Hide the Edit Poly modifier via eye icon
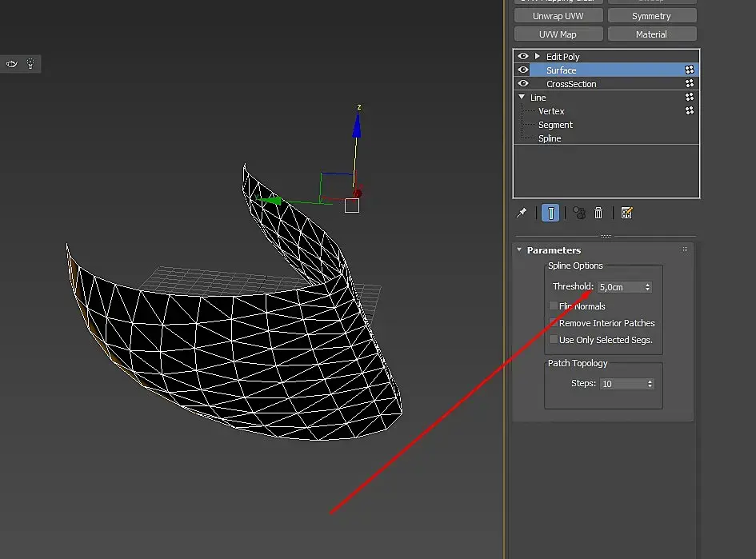Viewport: 756px width, 559px height. click(523, 57)
